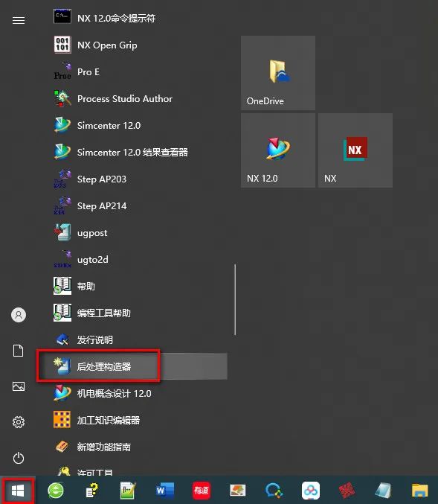Launch 后处理构造器 post builder icon
438x504 pixels.
click(62, 366)
